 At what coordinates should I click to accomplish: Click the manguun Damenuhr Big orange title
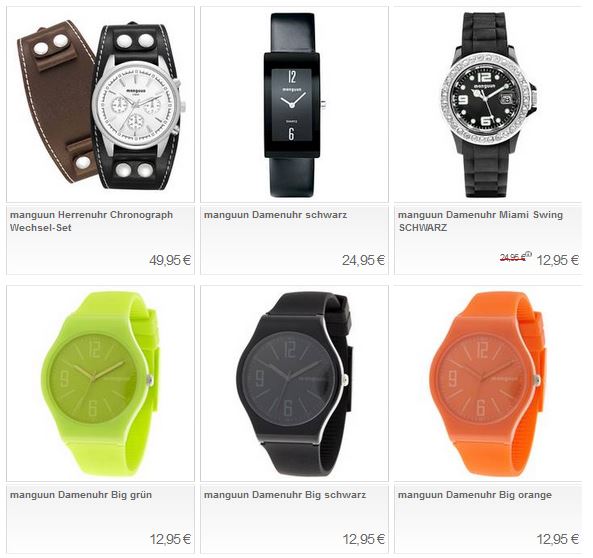[x=475, y=495]
